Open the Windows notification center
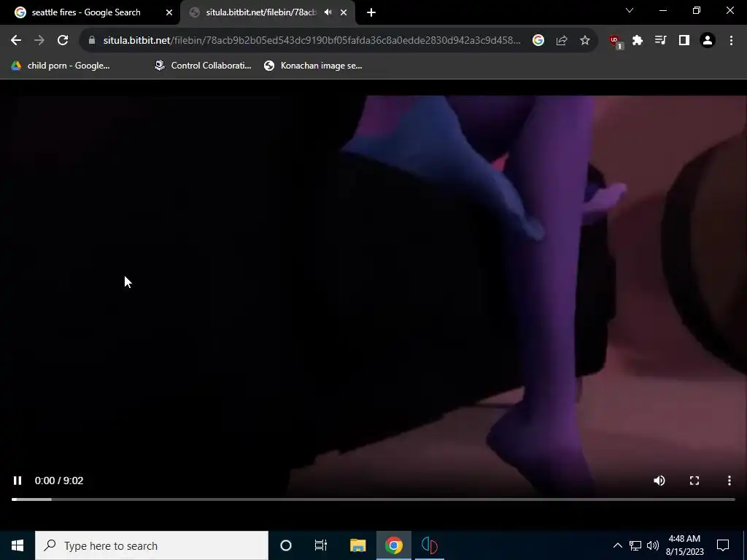The width and height of the screenshot is (747, 560). 723,545
